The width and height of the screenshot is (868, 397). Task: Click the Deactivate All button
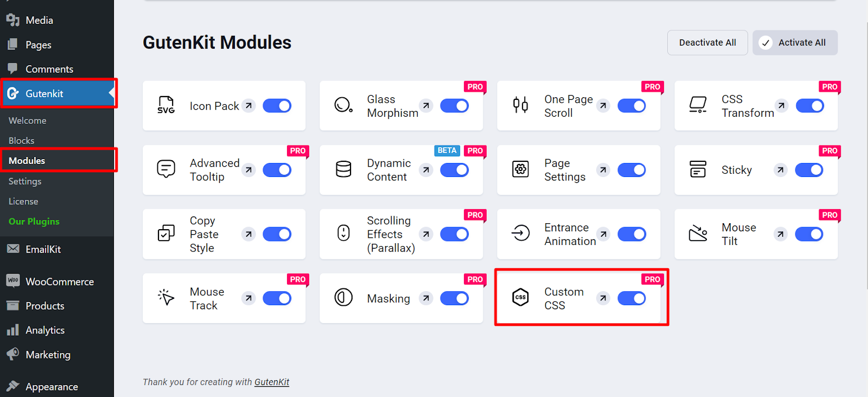[707, 42]
